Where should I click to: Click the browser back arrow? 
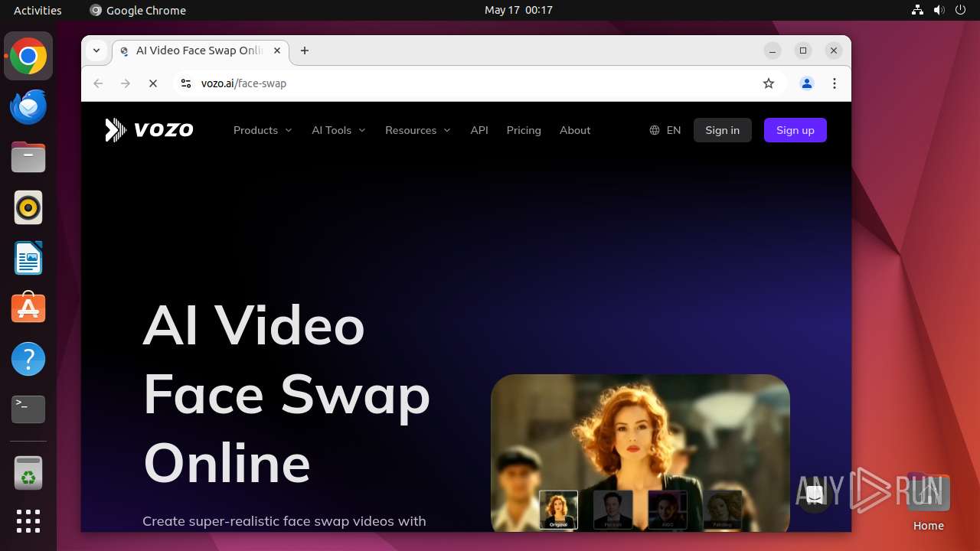click(98, 83)
